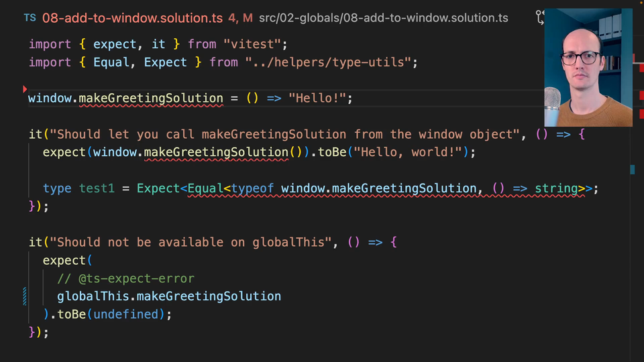
Task: Click the Equal type with red squiggle
Action: coord(205,188)
